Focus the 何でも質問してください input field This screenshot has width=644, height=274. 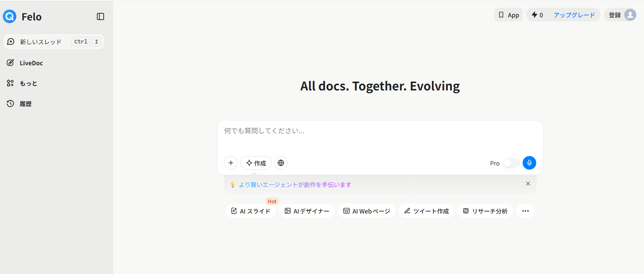pos(380,131)
